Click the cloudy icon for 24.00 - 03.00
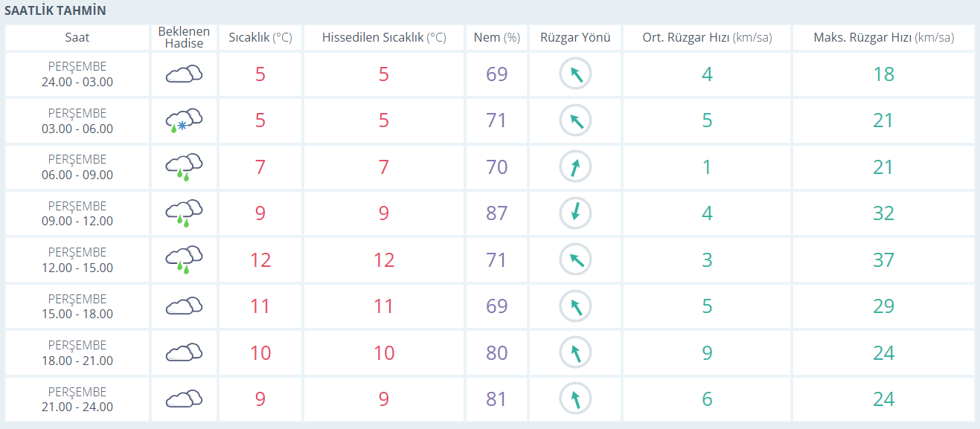The width and height of the screenshot is (980, 429). (184, 74)
